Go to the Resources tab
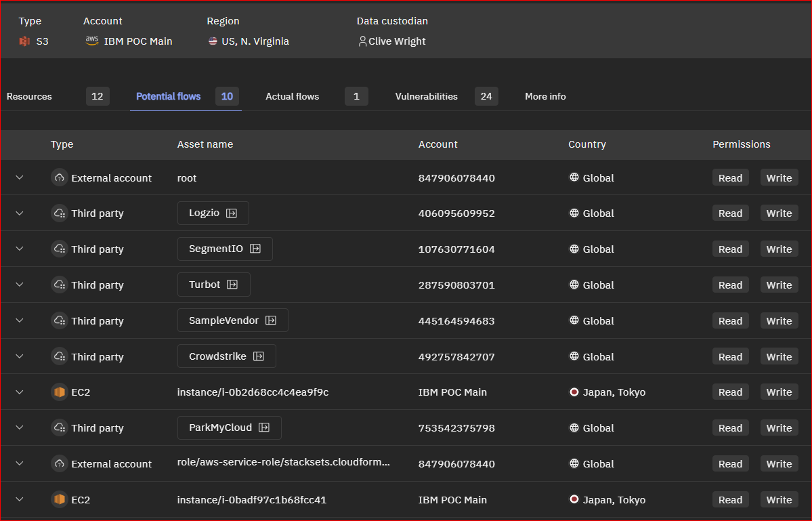 tap(29, 96)
